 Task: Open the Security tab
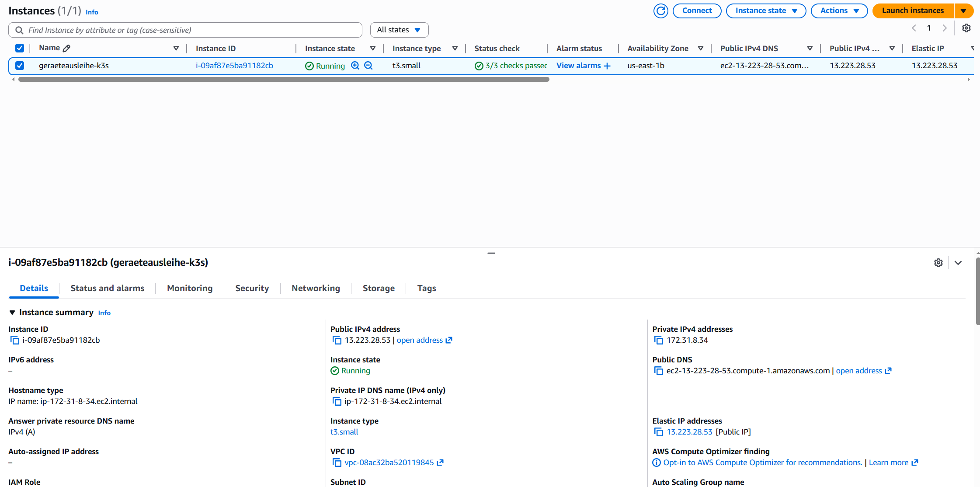252,288
